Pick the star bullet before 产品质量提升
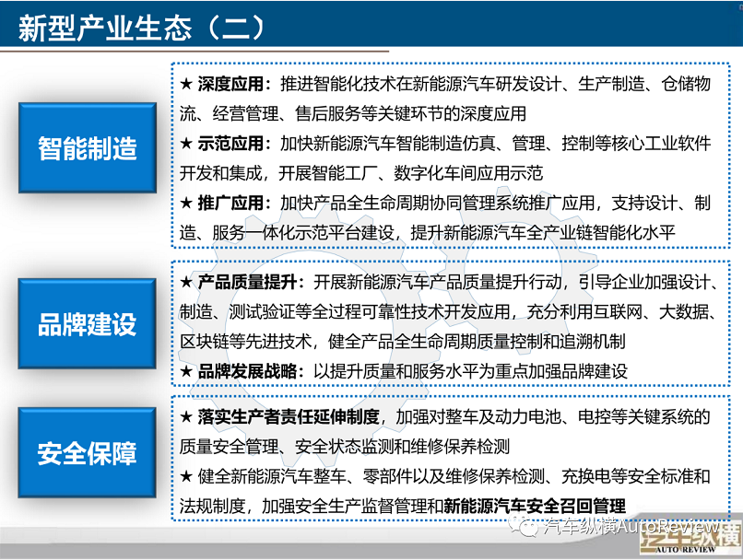 pos(186,281)
